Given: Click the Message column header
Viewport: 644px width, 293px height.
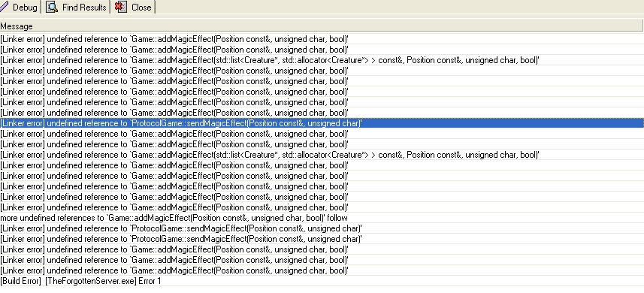Looking at the screenshot, I should [321, 26].
